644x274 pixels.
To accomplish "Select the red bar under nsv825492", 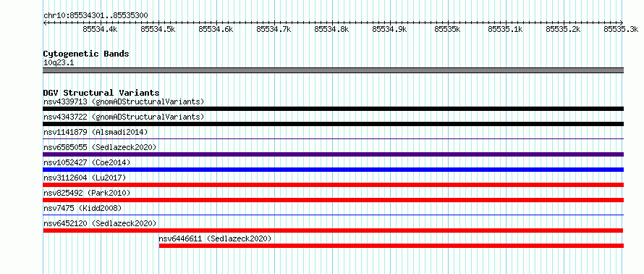I will point(333,200).
